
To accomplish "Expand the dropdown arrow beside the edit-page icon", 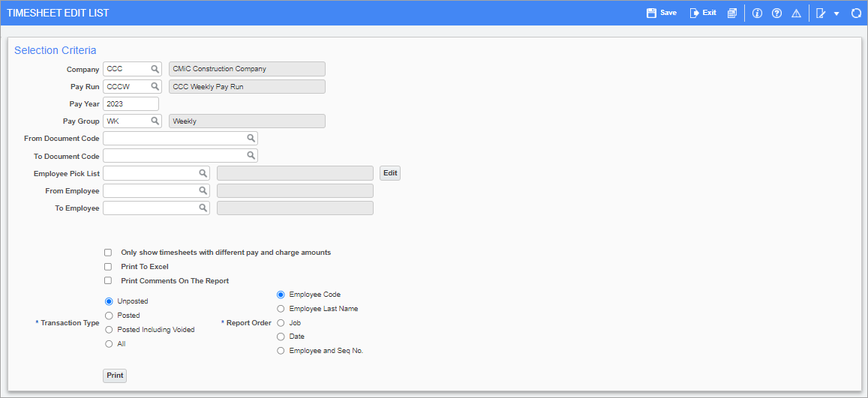I will tap(836, 13).
